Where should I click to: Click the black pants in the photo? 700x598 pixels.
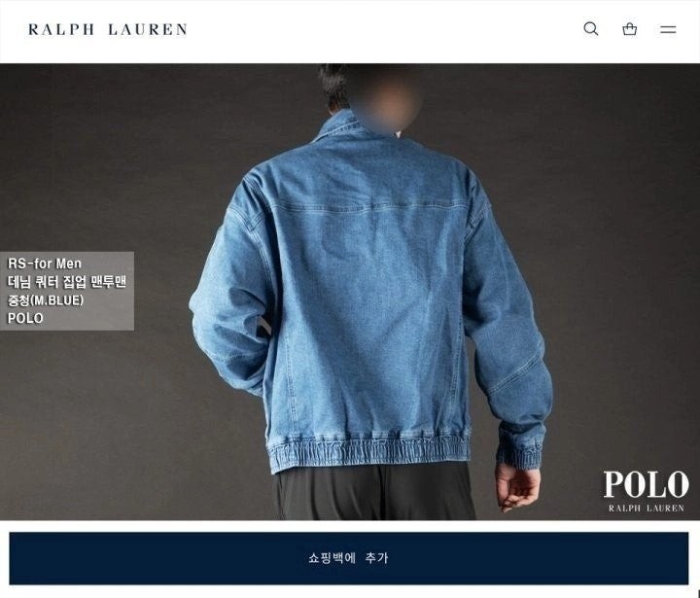pos(373,492)
